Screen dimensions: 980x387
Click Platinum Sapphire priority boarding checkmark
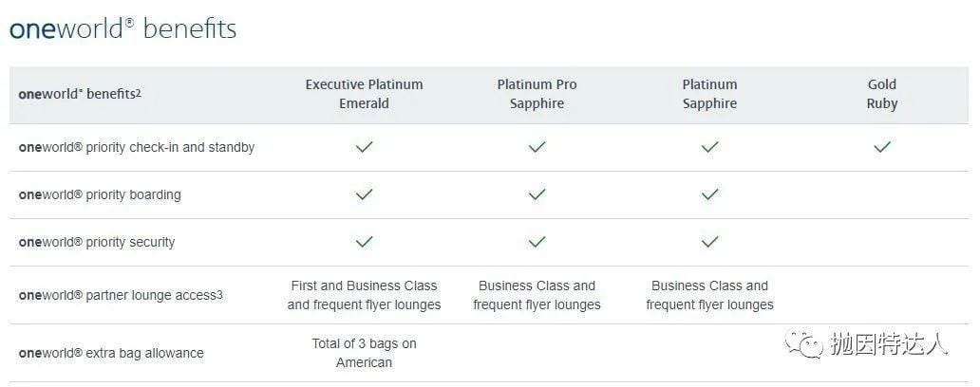pos(709,194)
